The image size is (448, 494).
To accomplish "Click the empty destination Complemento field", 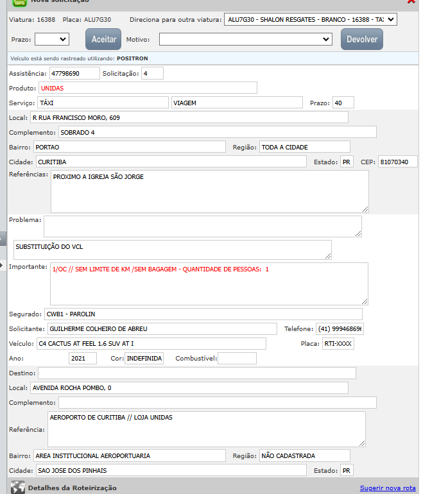I will (x=218, y=402).
